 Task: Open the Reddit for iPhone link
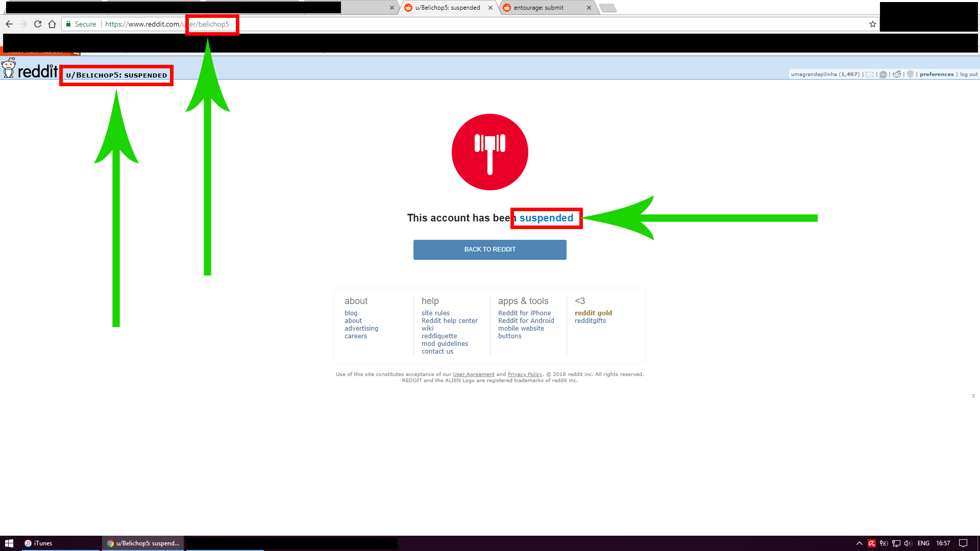(x=524, y=313)
